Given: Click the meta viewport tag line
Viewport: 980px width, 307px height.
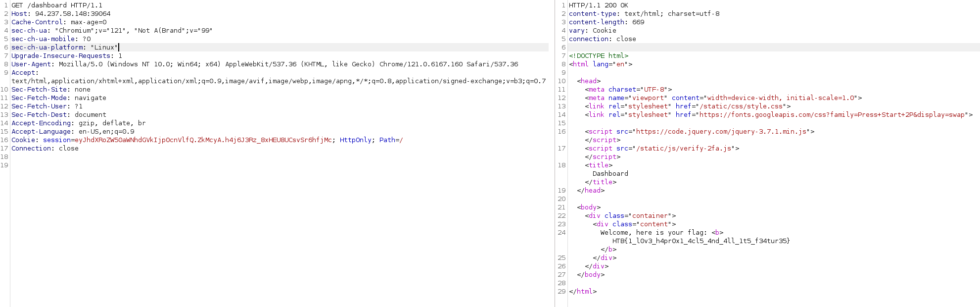Looking at the screenshot, I should tap(723, 98).
